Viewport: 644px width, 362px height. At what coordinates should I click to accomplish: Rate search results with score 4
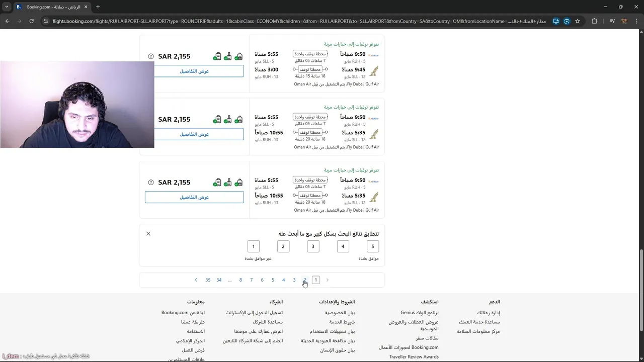click(x=343, y=246)
